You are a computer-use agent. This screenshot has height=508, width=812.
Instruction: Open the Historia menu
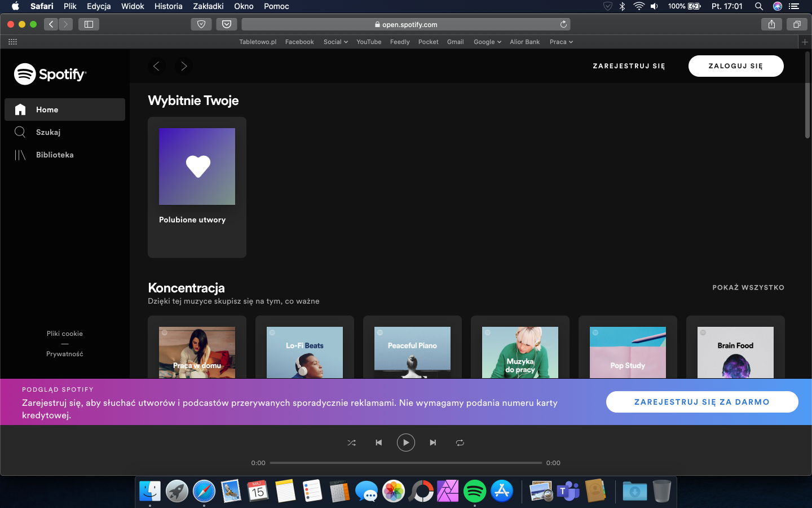coord(169,6)
